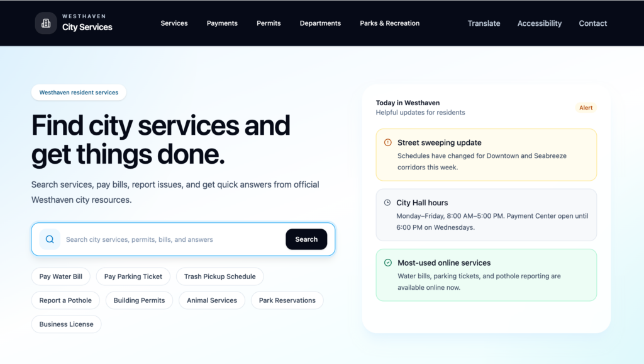The height and width of the screenshot is (364, 644).
Task: Click the Contact link in header
Action: coord(592,23)
